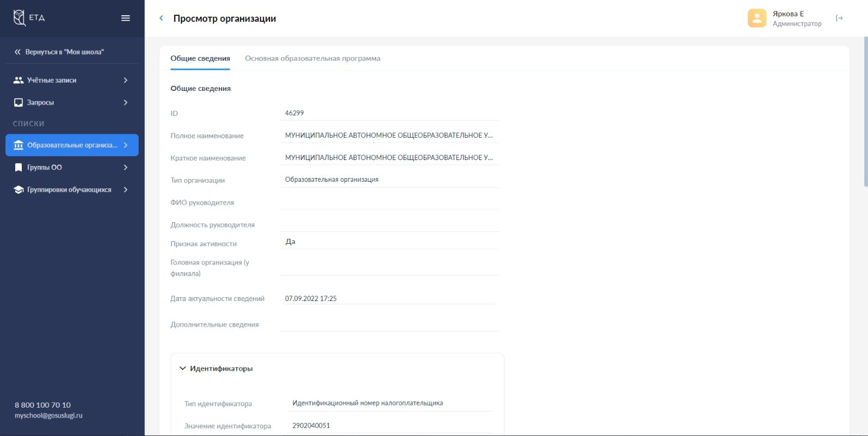Viewport: 868px width, 436px height.
Task: Click the Группировки обучающихся graduation cap icon
Action: tap(19, 190)
